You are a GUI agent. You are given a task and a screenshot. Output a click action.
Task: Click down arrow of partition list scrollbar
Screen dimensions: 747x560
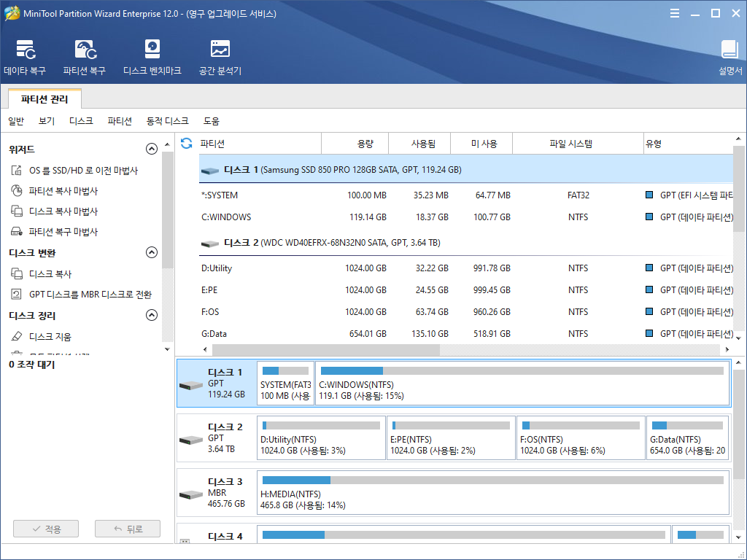[x=738, y=338]
